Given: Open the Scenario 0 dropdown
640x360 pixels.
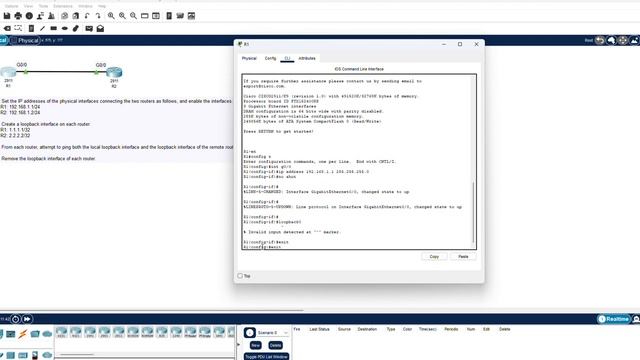Looking at the screenshot, I should pyautogui.click(x=273, y=333).
